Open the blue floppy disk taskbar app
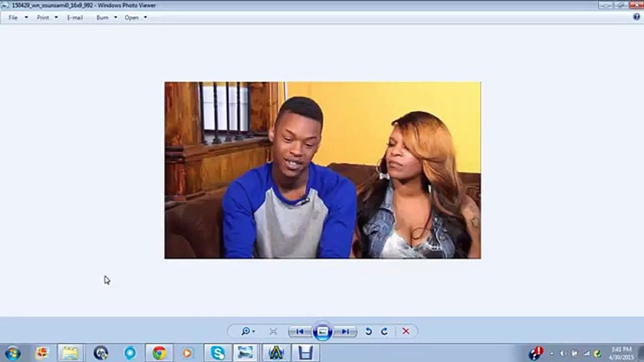644x362 pixels. pos(305,353)
